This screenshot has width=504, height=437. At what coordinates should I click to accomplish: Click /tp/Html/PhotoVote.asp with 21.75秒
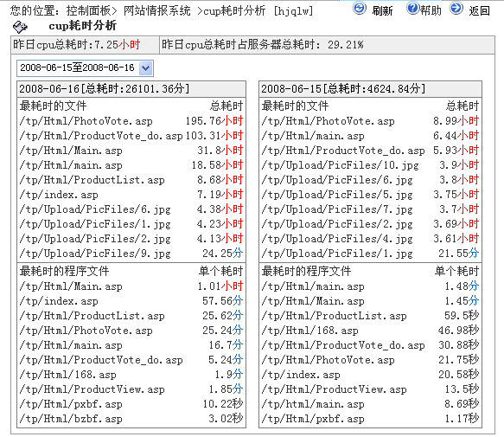[370, 360]
